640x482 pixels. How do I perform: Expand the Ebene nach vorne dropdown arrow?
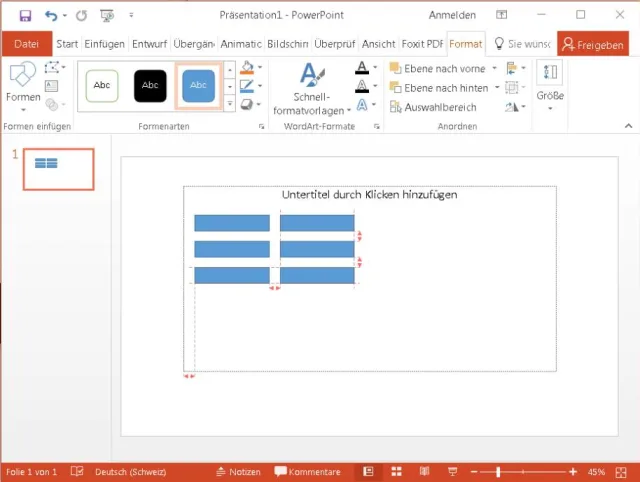tap(496, 68)
